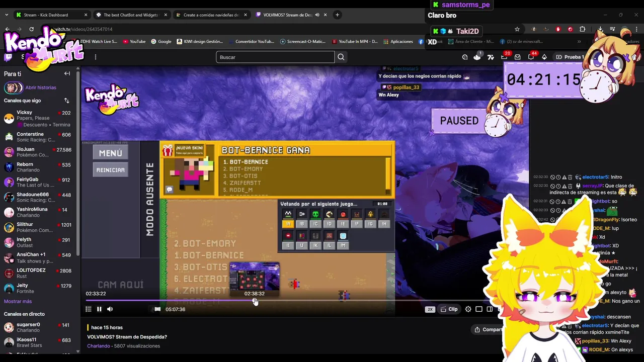644x362 pixels.
Task: Open whispers icon with 44 badge
Action: [531, 57]
